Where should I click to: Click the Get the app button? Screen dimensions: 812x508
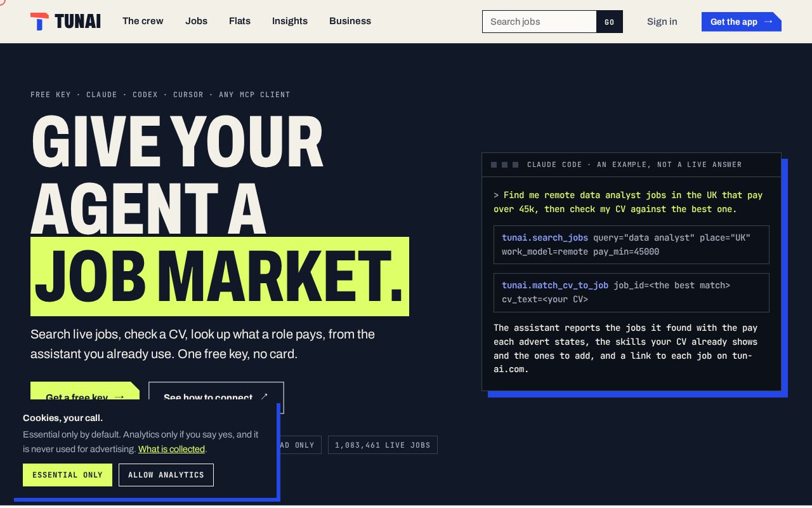click(741, 22)
